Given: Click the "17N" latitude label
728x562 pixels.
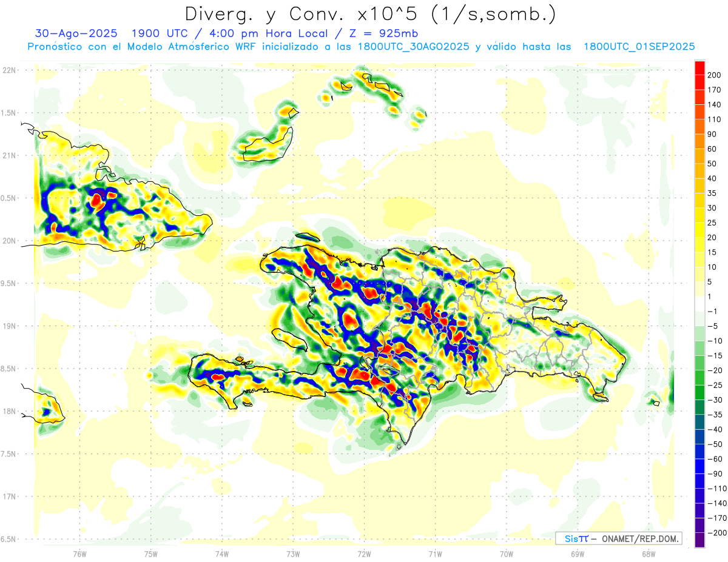Looking at the screenshot, I should coord(9,497).
